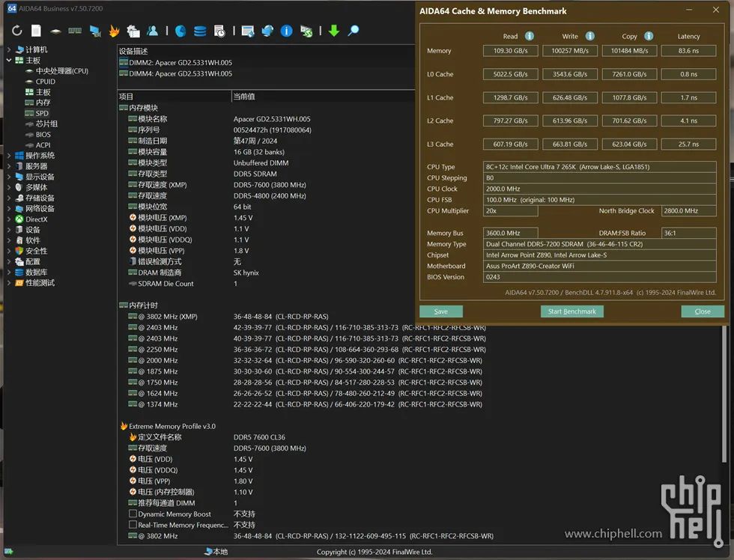Expand the 操作系统 tree node
734x560 pixels.
coord(9,155)
